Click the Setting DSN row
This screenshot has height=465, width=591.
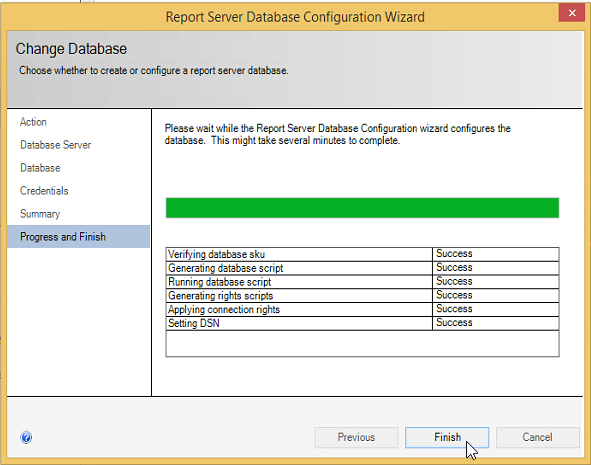point(362,323)
